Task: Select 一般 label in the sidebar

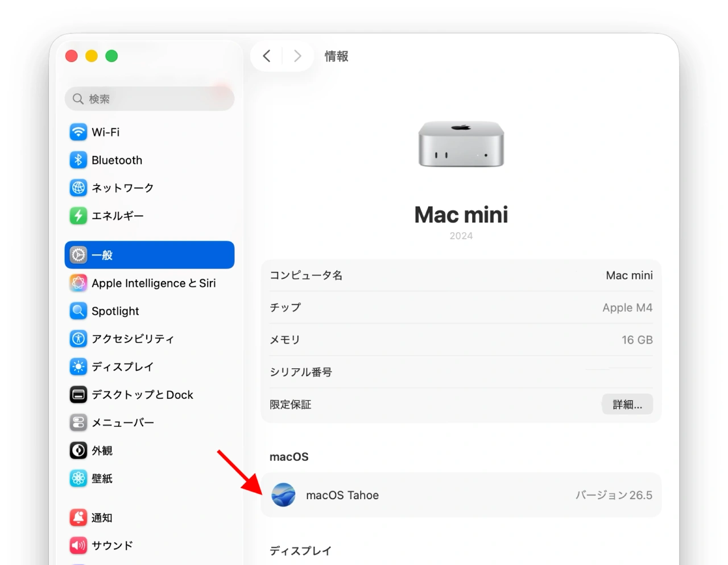Action: (x=102, y=255)
